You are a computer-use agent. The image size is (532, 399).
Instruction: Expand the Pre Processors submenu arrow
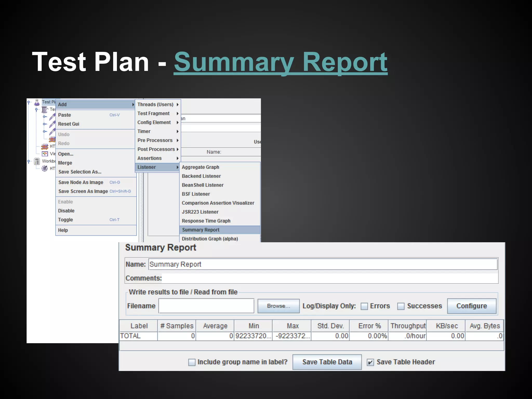click(x=177, y=140)
